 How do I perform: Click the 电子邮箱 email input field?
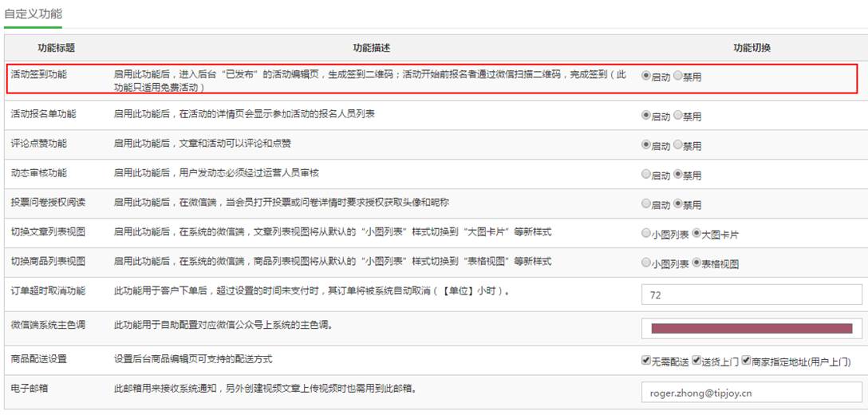[x=751, y=393]
